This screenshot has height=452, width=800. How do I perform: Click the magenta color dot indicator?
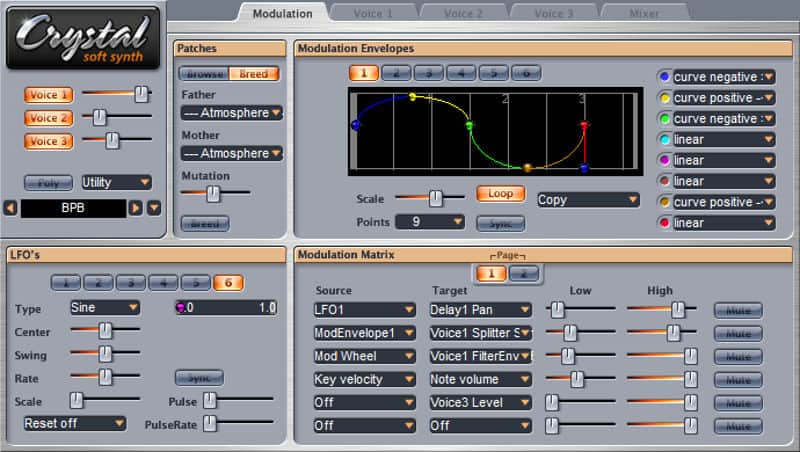[x=664, y=160]
